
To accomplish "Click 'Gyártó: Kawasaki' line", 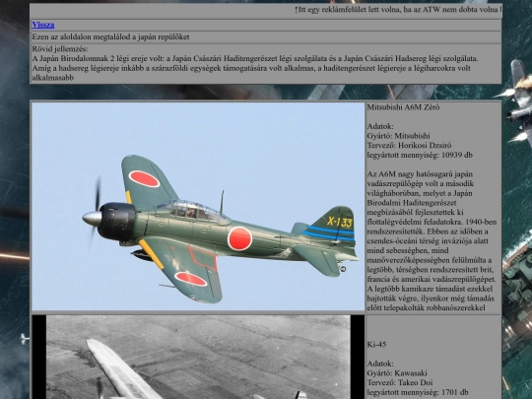I will [397, 373].
